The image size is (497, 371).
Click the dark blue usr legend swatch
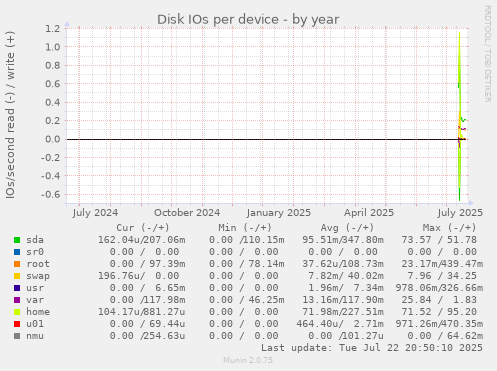click(17, 288)
